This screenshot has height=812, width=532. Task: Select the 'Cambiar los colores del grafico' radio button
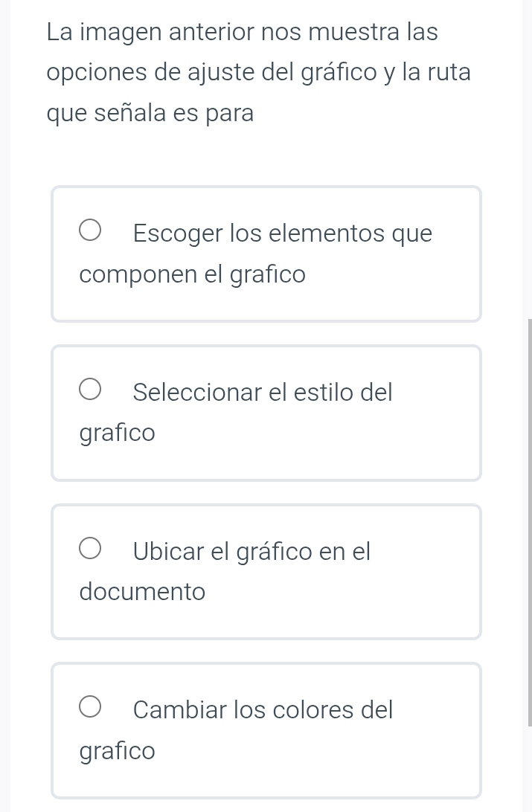89,706
